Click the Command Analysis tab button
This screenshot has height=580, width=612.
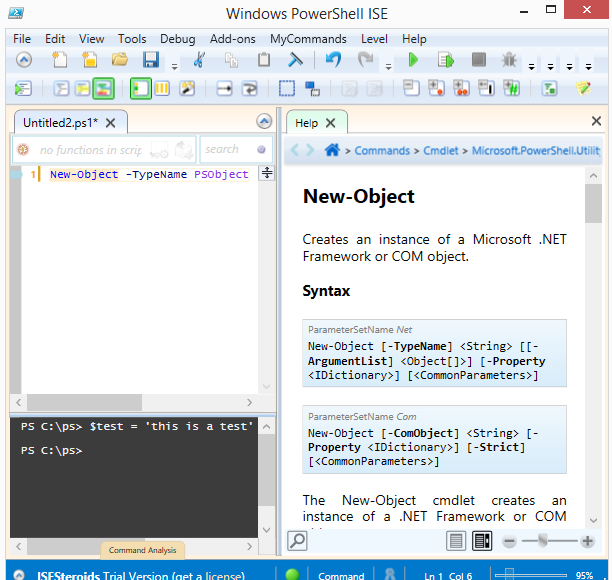(x=142, y=550)
